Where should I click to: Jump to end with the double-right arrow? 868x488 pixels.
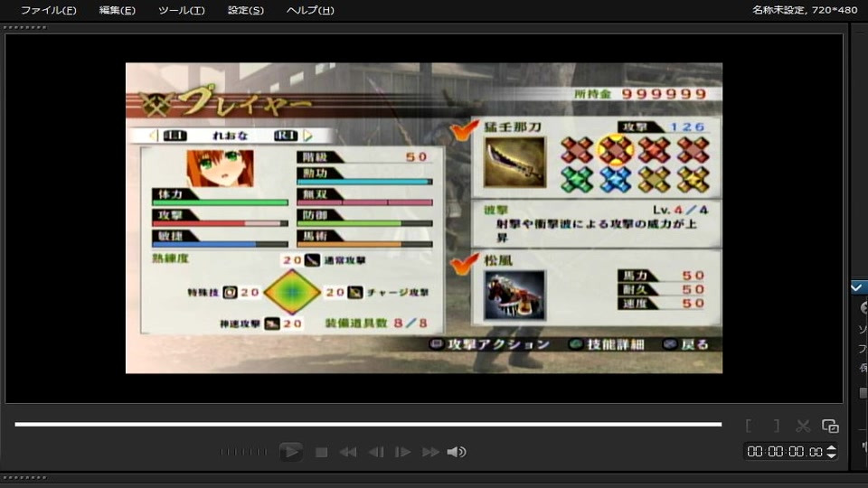tap(430, 453)
